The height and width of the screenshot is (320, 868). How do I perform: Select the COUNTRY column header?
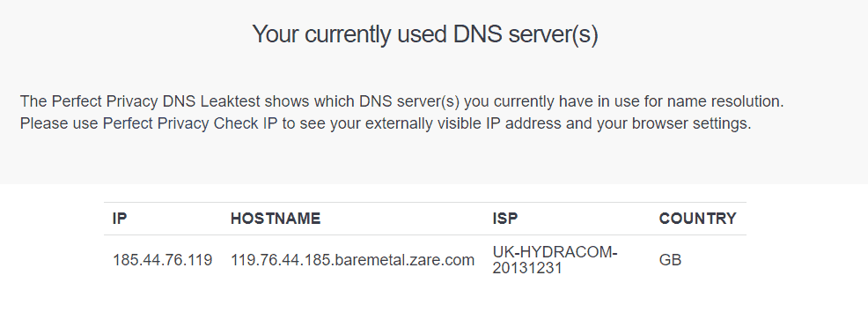pyautogui.click(x=697, y=219)
